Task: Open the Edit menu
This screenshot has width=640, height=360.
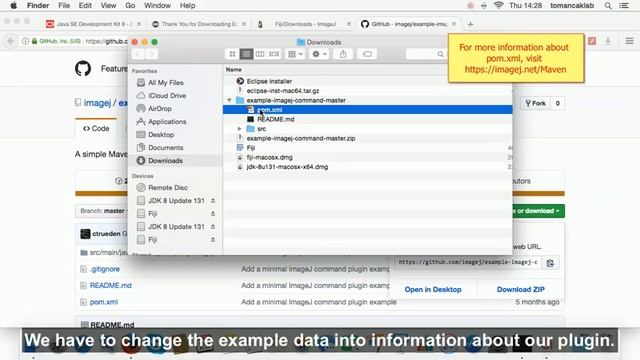Action: (85, 6)
